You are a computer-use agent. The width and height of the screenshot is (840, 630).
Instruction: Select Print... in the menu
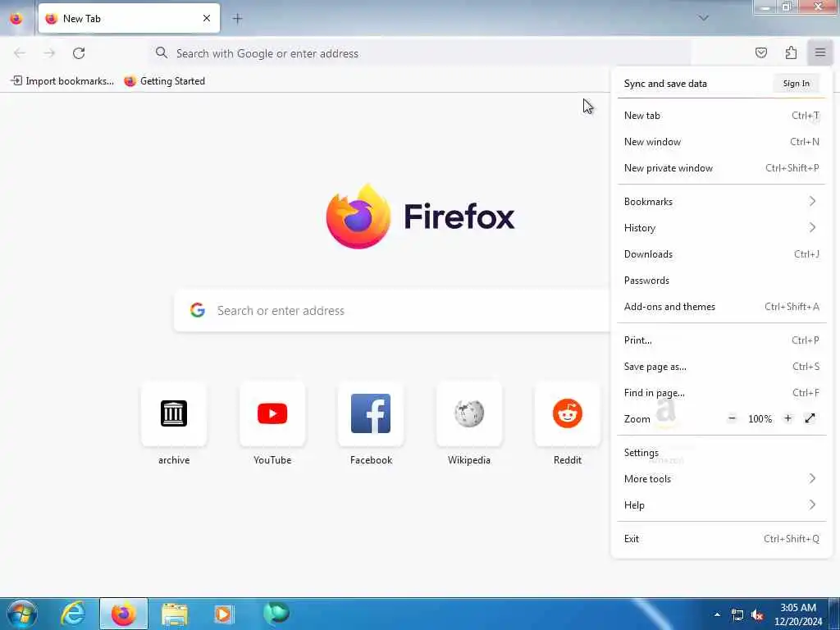point(721,340)
